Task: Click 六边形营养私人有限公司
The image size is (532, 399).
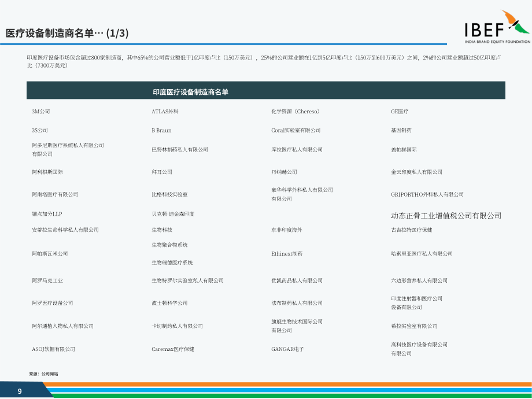Action: coord(419,280)
